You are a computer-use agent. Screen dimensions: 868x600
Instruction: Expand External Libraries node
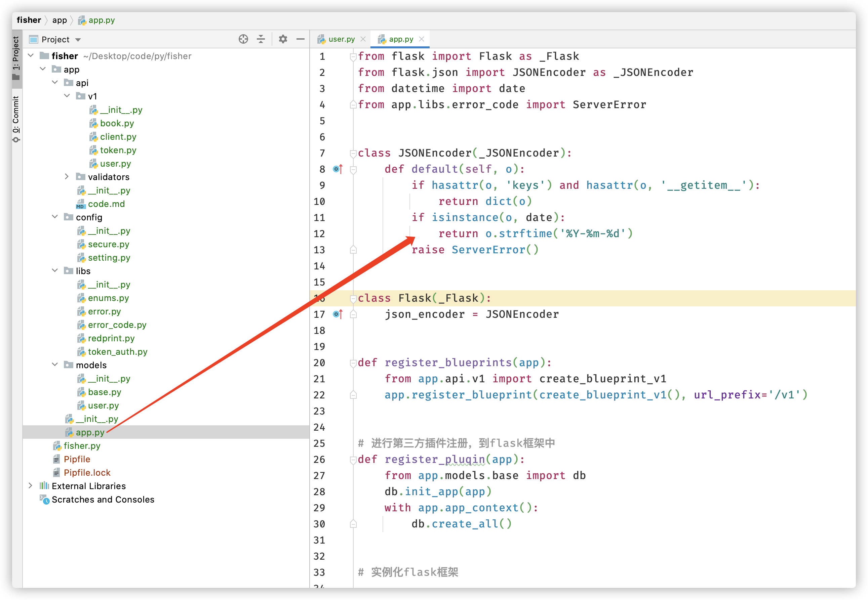31,486
